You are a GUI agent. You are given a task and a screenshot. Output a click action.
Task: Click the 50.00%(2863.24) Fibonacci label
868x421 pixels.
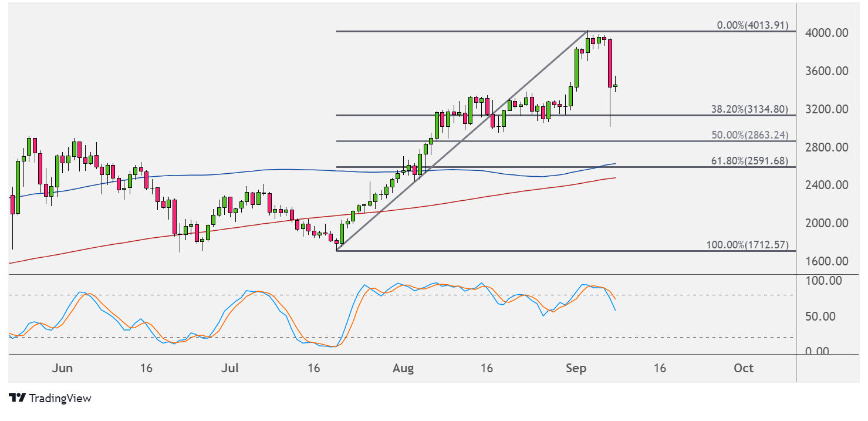(x=749, y=134)
